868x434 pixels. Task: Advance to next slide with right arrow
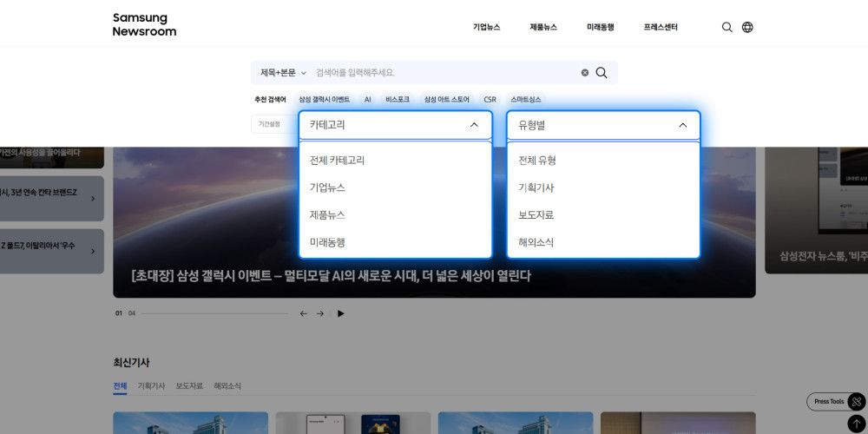click(x=320, y=313)
